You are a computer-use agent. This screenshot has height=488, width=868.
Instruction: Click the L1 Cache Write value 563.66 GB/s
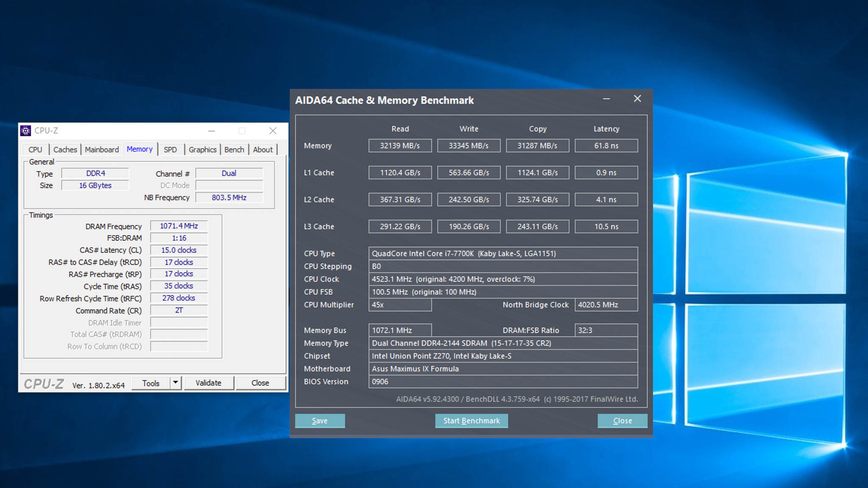click(469, 173)
